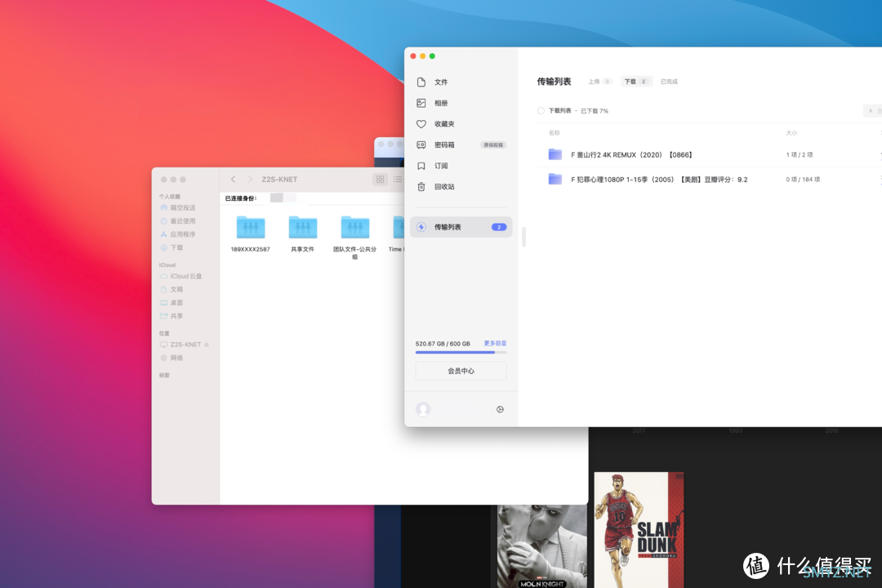
Task: Select the 189XXXX2587 folder in Finder
Action: (251, 234)
